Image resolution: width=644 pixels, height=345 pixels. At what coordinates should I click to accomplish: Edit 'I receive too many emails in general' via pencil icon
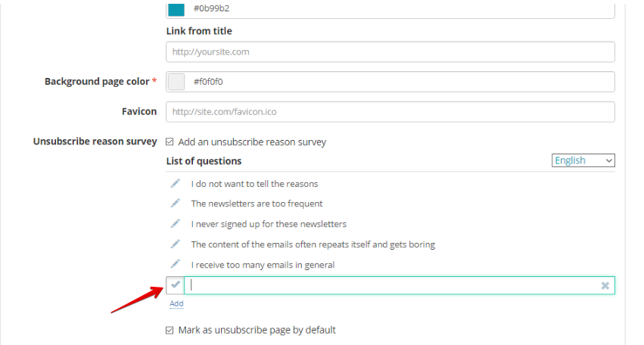click(176, 264)
